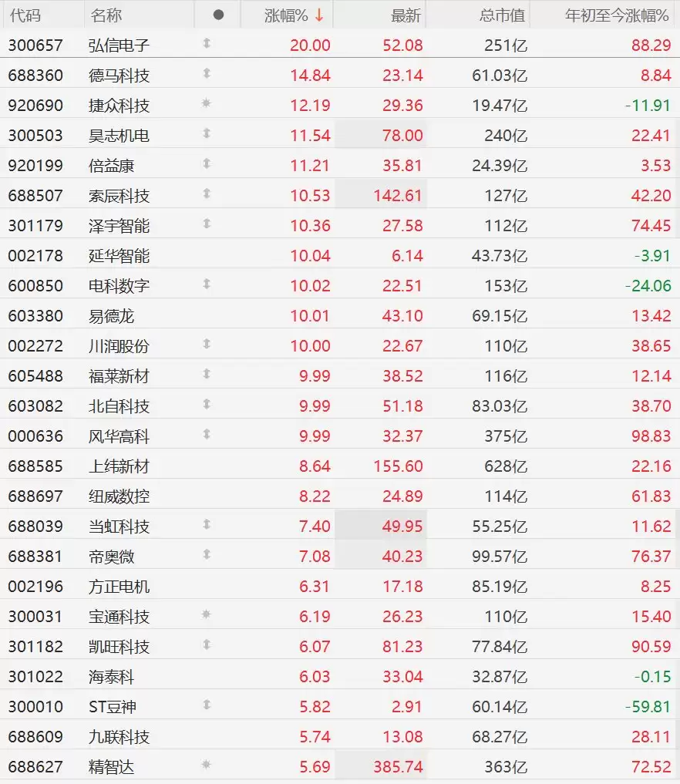
Task: Click the star-shaped icon in the 捷众科技 row
Action: [x=206, y=103]
